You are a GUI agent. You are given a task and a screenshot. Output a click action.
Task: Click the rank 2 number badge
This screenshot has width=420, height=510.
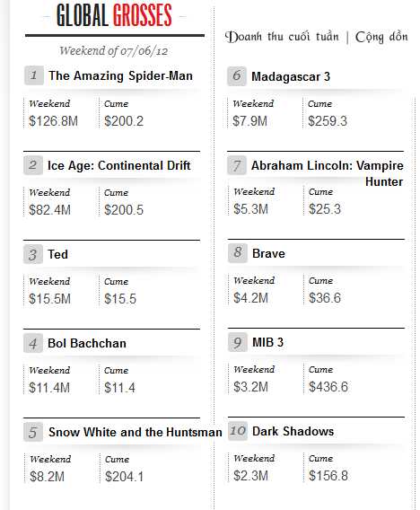[33, 165]
